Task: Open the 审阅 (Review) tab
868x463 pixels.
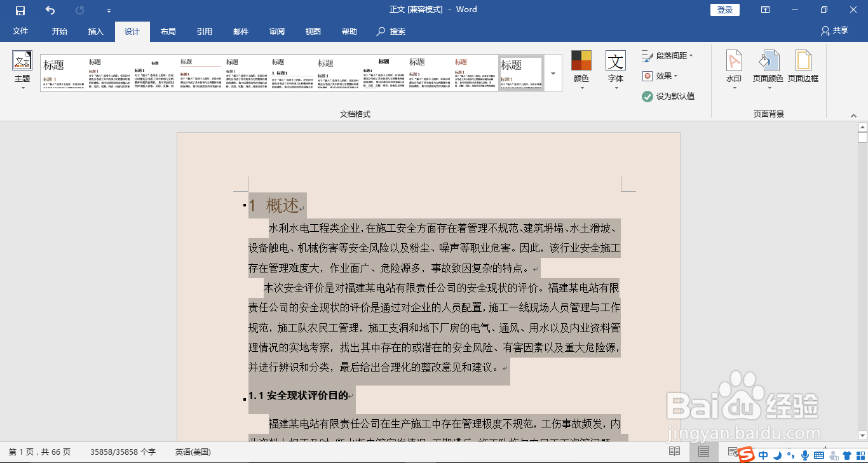Action: [x=277, y=31]
